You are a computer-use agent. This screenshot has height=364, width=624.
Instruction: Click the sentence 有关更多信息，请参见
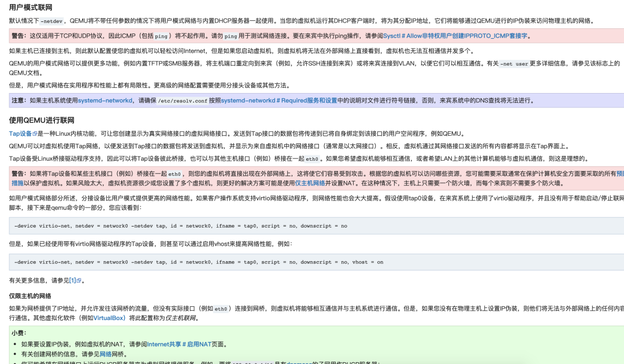coord(39,280)
